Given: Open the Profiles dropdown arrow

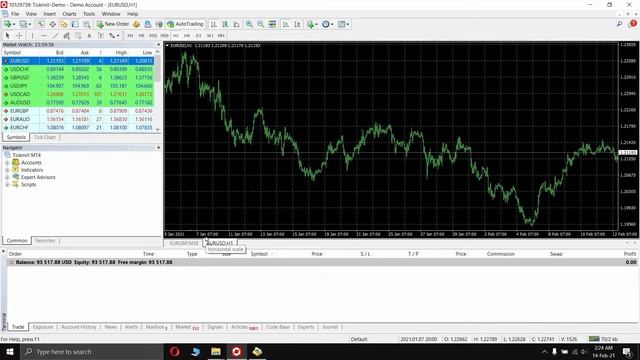Looking at the screenshot, I should (x=29, y=24).
